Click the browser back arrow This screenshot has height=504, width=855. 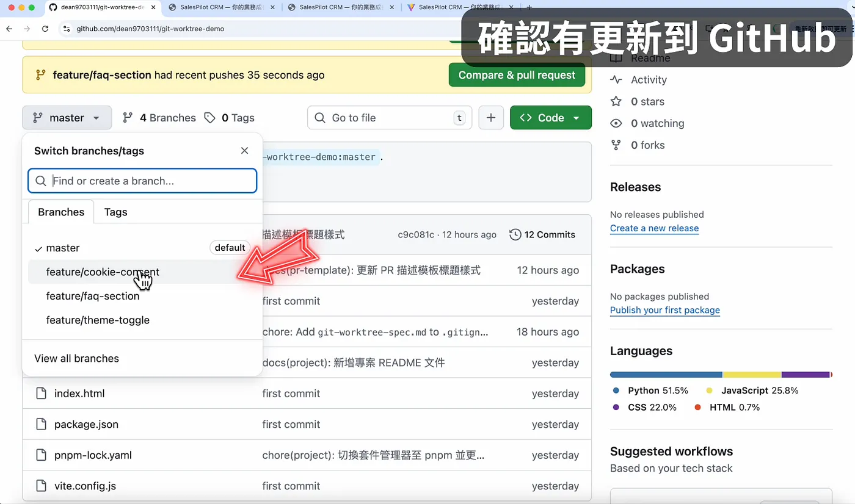[9, 29]
